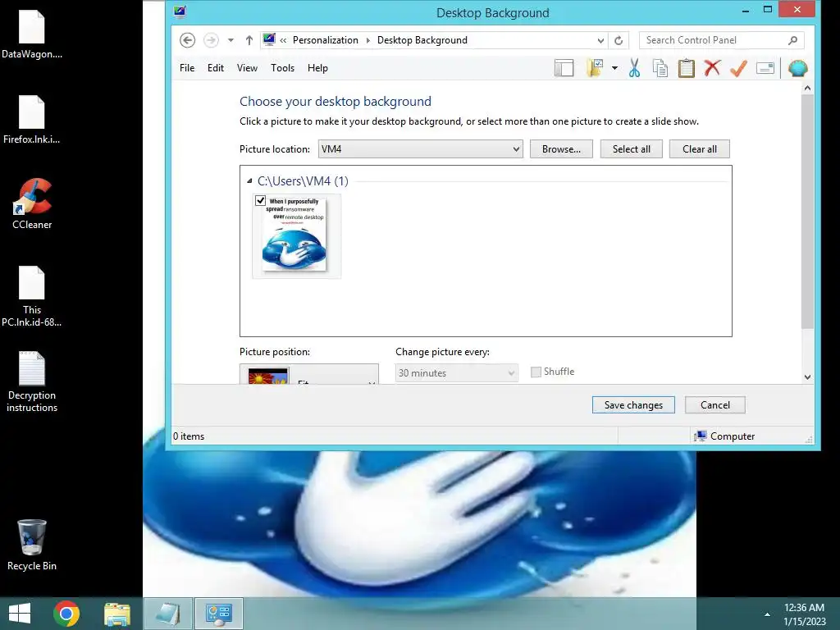Click the Paste clipboard icon

687,68
